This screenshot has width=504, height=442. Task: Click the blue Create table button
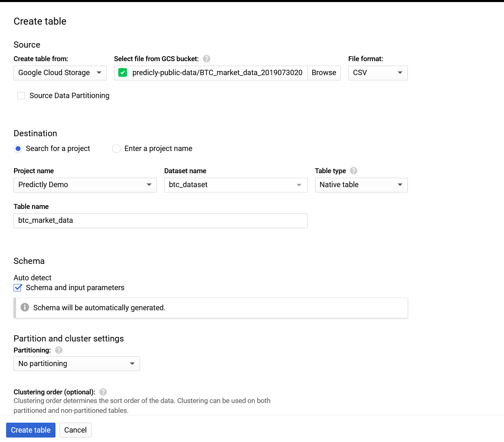(x=31, y=430)
